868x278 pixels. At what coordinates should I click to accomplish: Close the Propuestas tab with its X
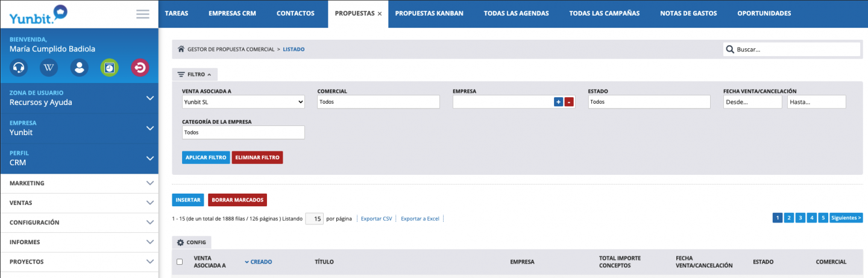(380, 13)
